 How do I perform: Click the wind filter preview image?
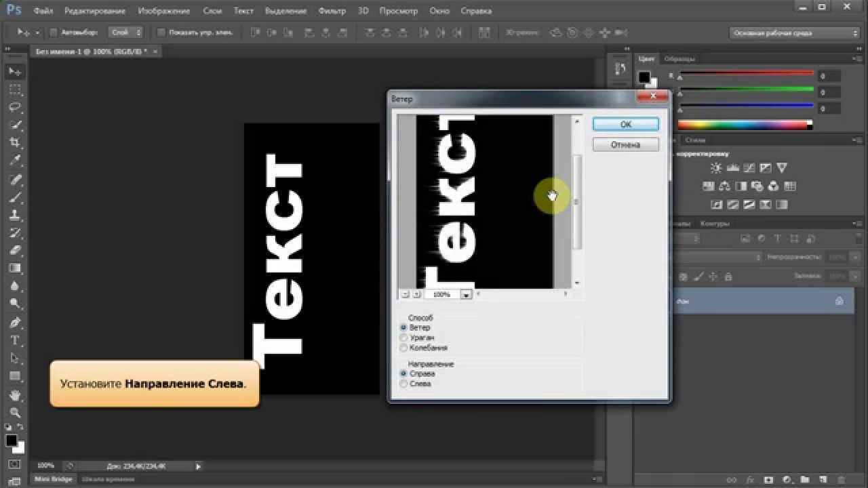[x=485, y=201]
